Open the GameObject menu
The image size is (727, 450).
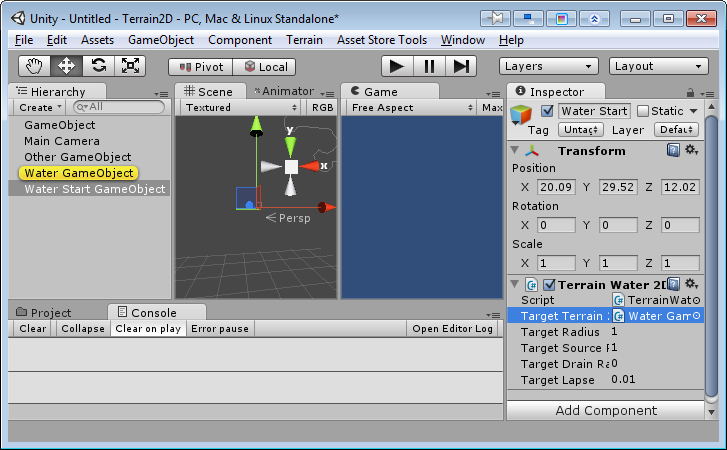pyautogui.click(x=161, y=40)
